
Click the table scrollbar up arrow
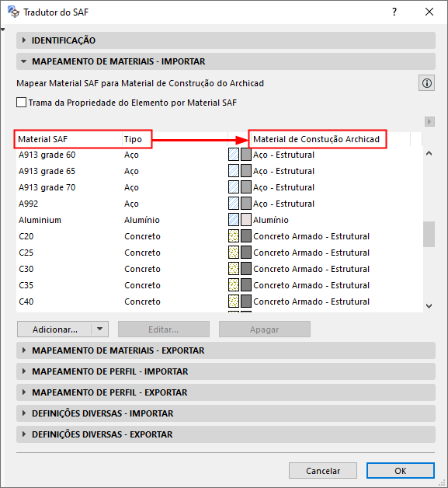(x=429, y=153)
